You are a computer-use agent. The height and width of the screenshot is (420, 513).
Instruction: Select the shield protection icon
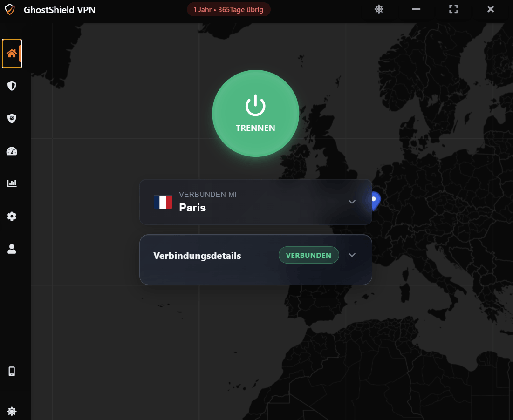coord(12,86)
